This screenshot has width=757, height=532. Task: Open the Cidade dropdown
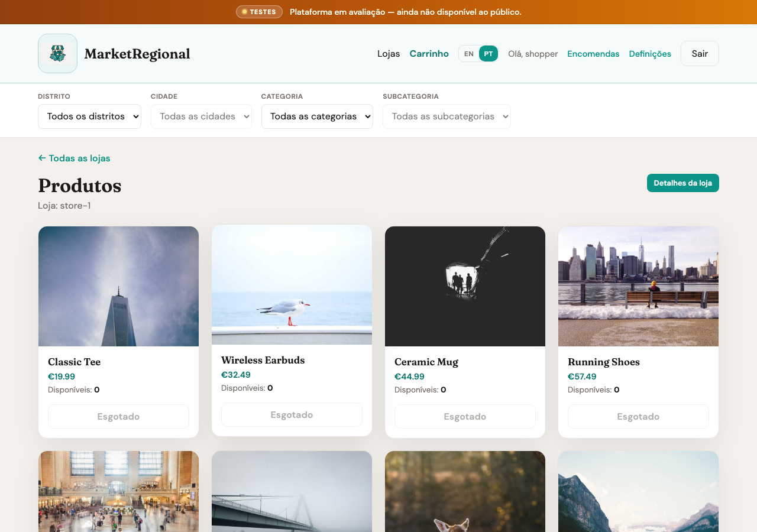[x=201, y=116]
